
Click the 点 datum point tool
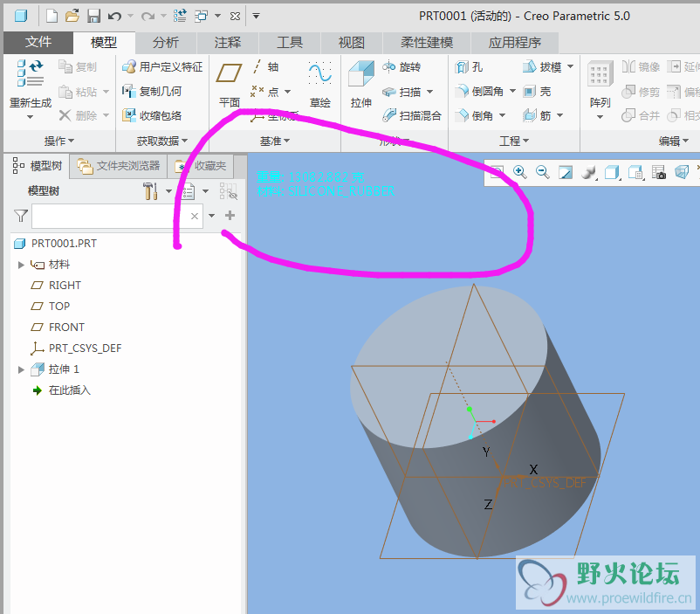(x=265, y=92)
